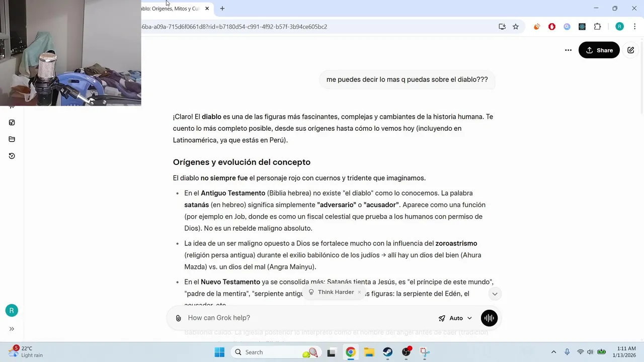Click the volume speaker tray icon

click(x=590, y=352)
